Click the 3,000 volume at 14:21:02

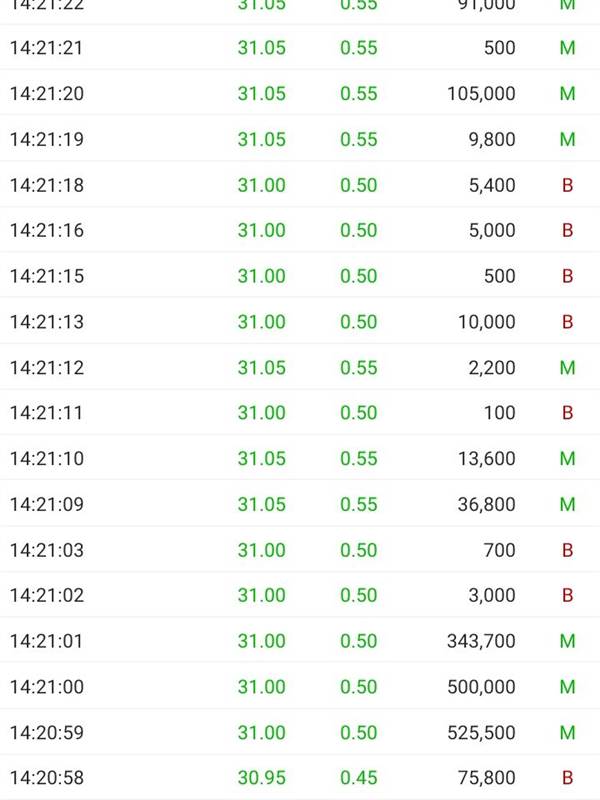tap(492, 595)
